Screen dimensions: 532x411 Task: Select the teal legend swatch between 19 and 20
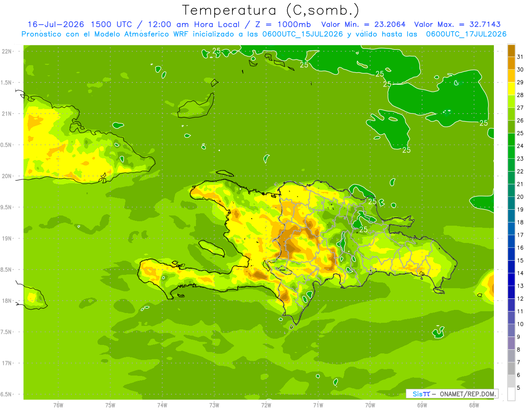[511, 203]
